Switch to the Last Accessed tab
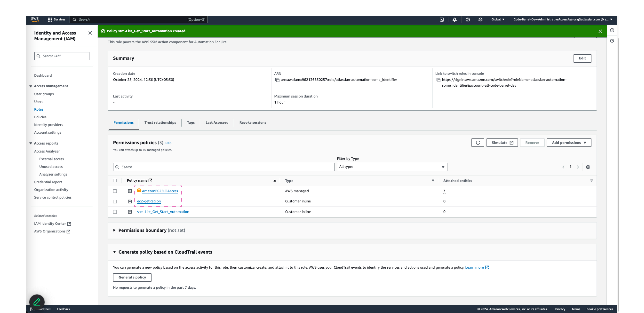 pyautogui.click(x=217, y=123)
